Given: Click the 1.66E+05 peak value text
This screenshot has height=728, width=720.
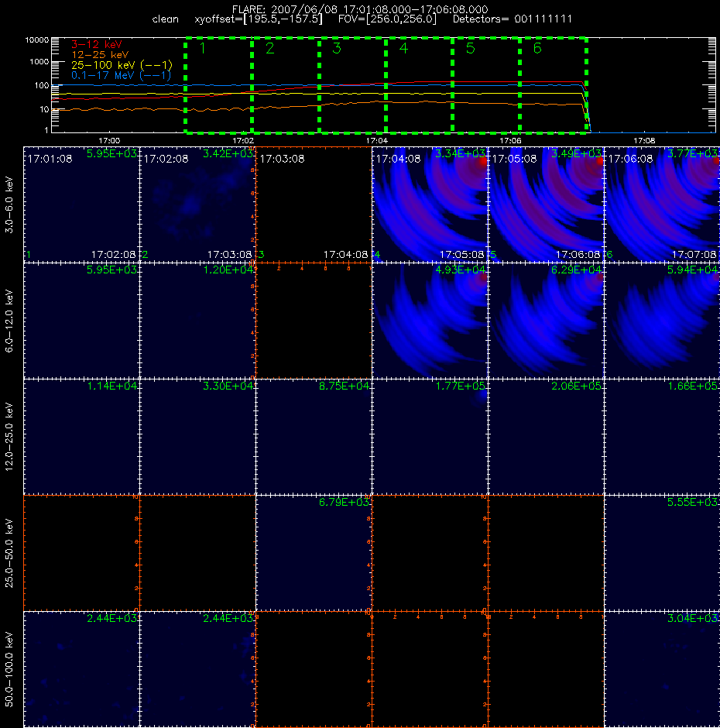Looking at the screenshot, I should (693, 386).
